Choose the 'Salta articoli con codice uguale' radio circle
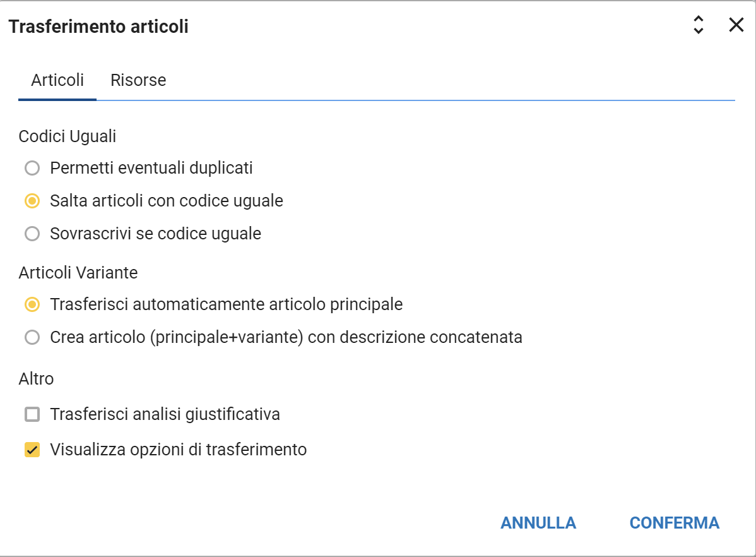This screenshot has width=756, height=557. tap(32, 201)
